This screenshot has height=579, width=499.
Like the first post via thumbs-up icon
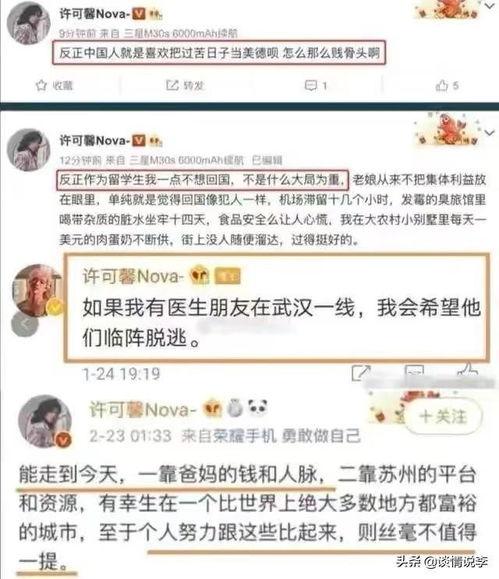(442, 85)
